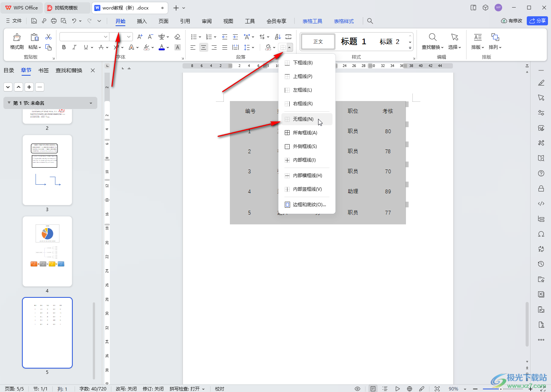
Task: Open the spell check 拼写检查 dropdown
Action: click(x=203, y=389)
